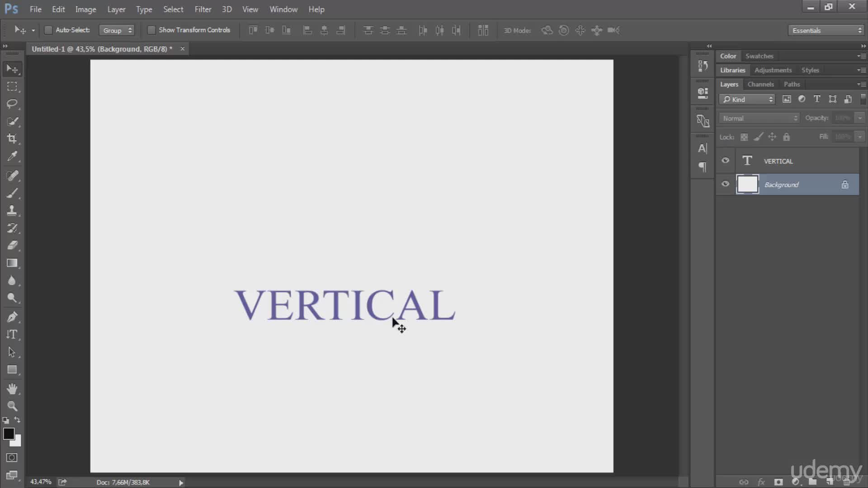
Task: Toggle lock position
Action: pos(772,137)
